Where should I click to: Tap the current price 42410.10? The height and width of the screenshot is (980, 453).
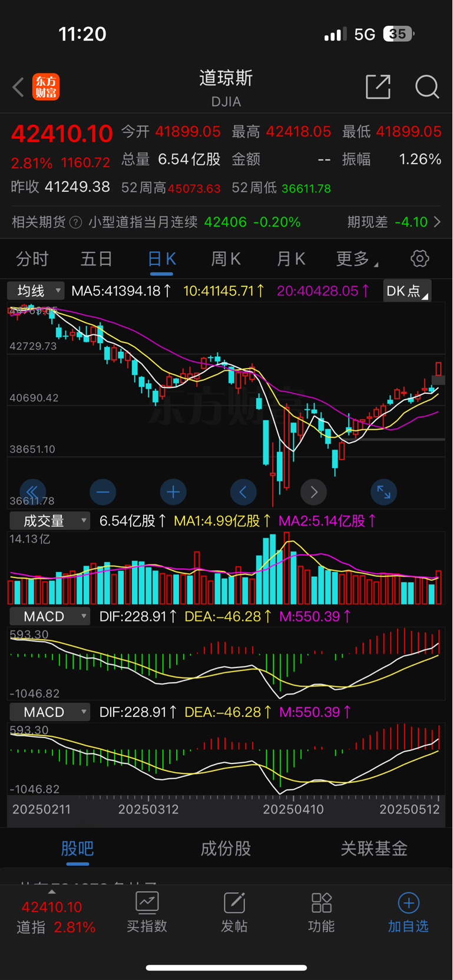tap(62, 134)
